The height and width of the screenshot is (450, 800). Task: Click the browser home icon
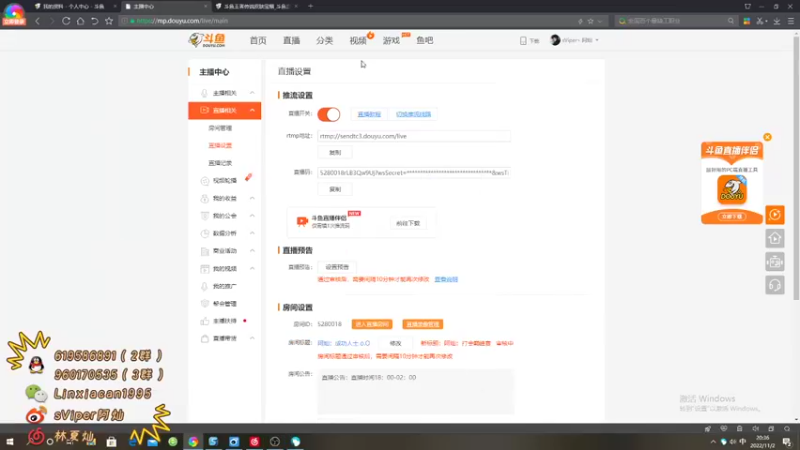tap(80, 21)
